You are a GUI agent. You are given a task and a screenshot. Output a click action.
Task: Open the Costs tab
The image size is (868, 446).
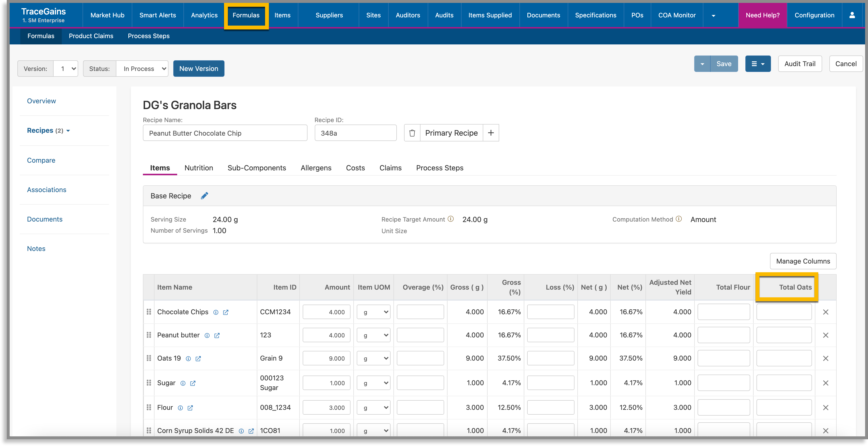coord(355,168)
